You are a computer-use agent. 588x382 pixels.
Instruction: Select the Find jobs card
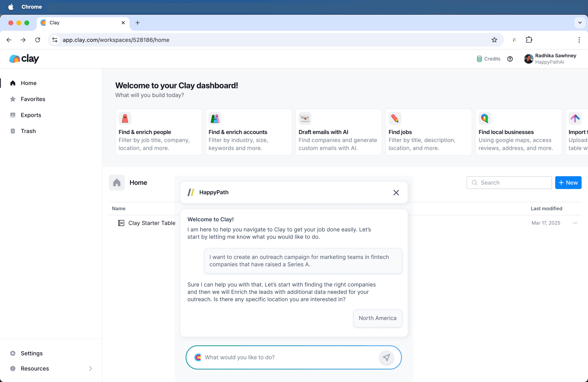coord(428,132)
